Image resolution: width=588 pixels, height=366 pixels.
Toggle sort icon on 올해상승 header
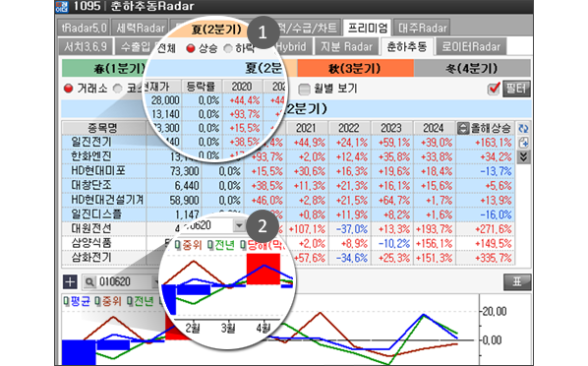tap(463, 128)
